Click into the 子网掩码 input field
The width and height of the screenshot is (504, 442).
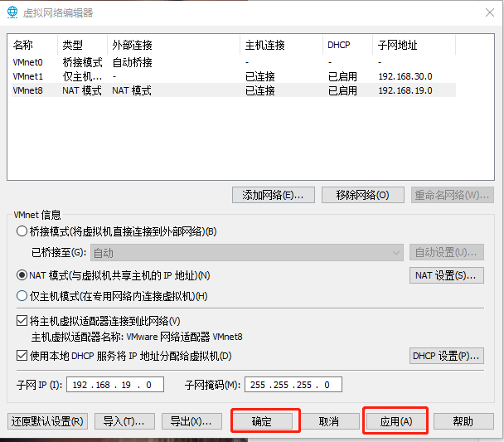click(x=293, y=385)
